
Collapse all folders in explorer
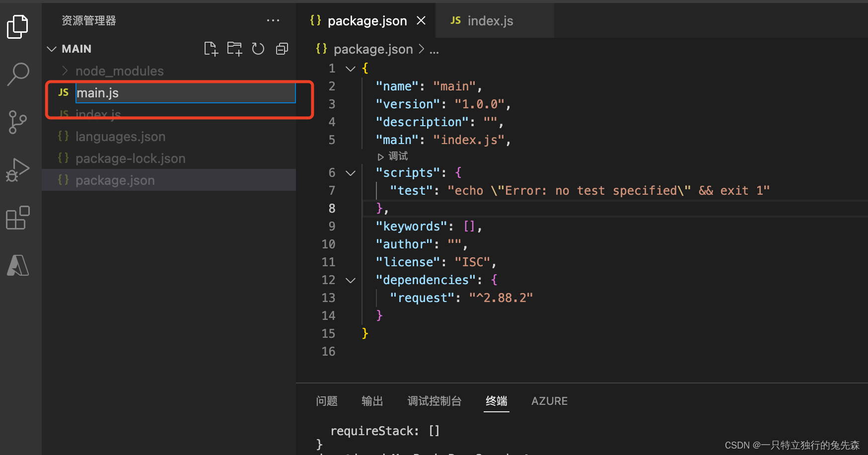point(282,49)
